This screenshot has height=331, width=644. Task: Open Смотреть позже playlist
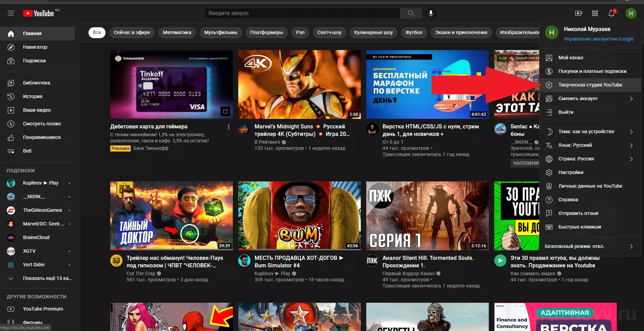(37, 124)
